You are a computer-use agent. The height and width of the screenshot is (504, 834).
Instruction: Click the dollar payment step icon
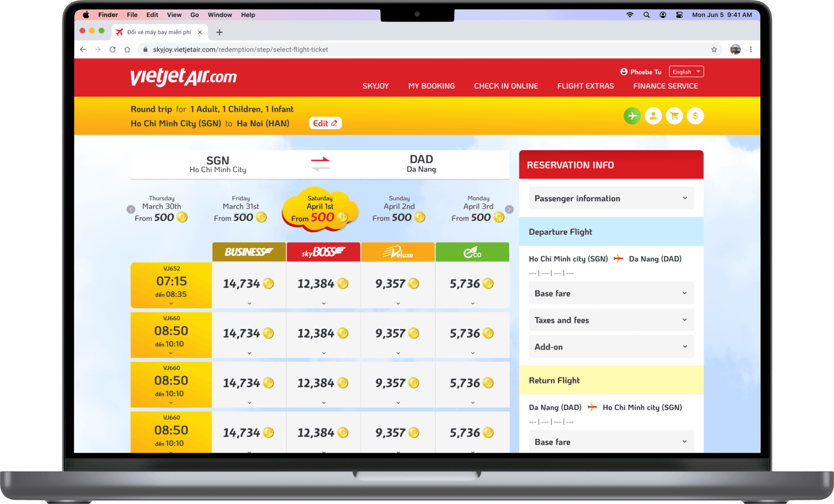695,116
